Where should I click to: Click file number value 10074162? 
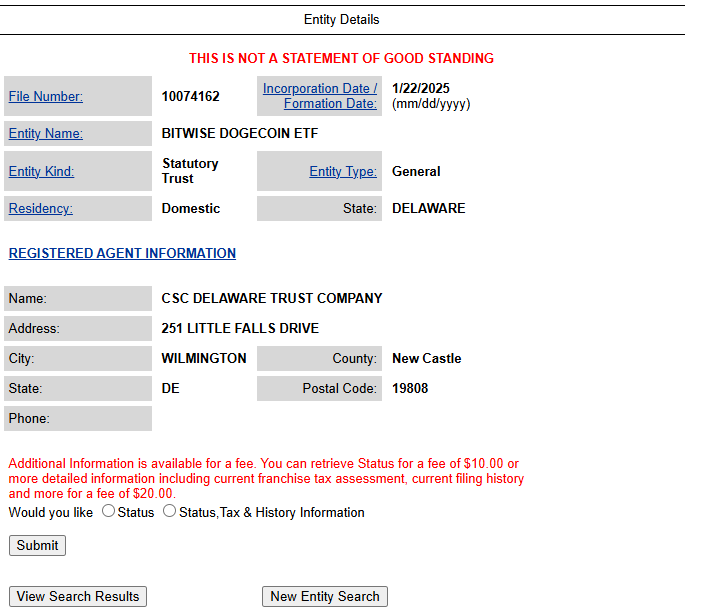pos(190,97)
